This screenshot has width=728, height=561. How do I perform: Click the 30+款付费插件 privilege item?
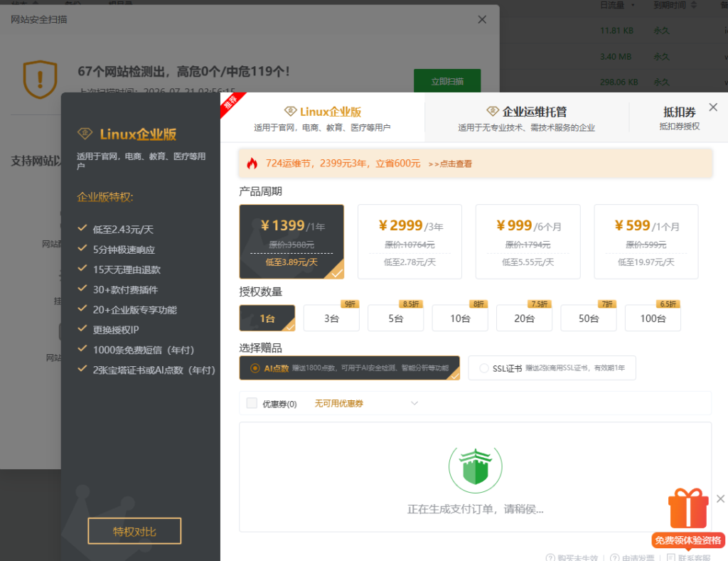point(125,290)
